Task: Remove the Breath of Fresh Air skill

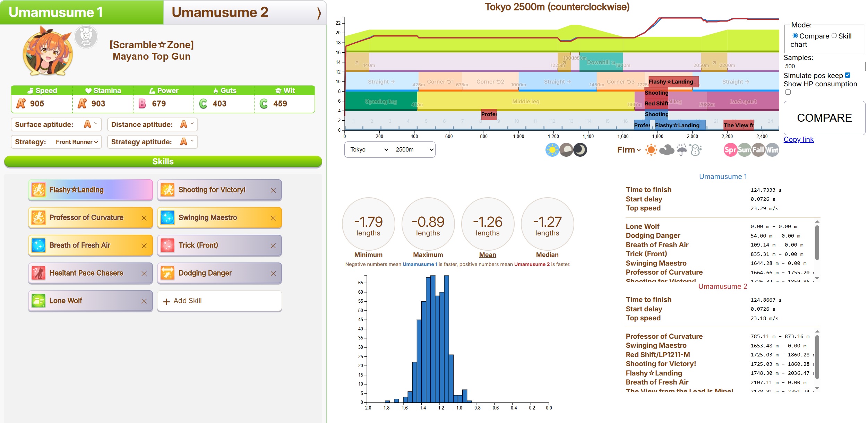Action: [x=144, y=246]
